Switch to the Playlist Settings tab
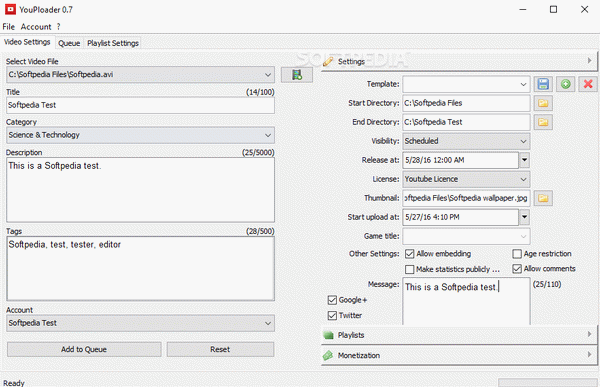Screen dimensions: 600x387 pos(112,43)
